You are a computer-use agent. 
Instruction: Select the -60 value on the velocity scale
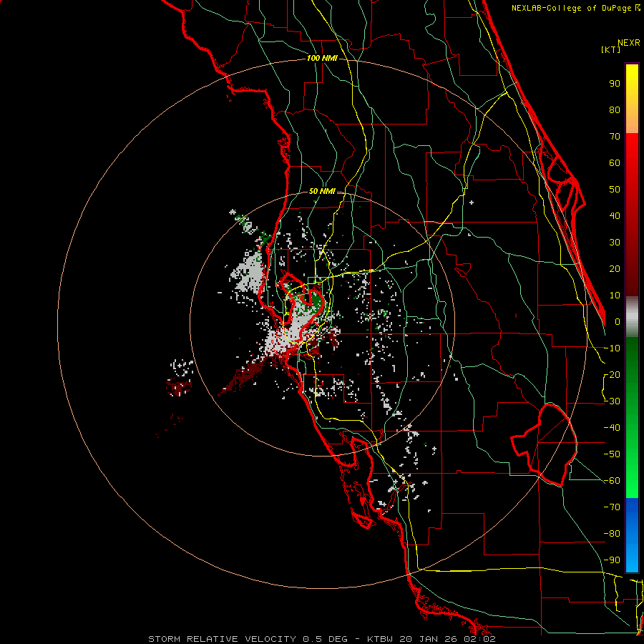[x=612, y=481]
